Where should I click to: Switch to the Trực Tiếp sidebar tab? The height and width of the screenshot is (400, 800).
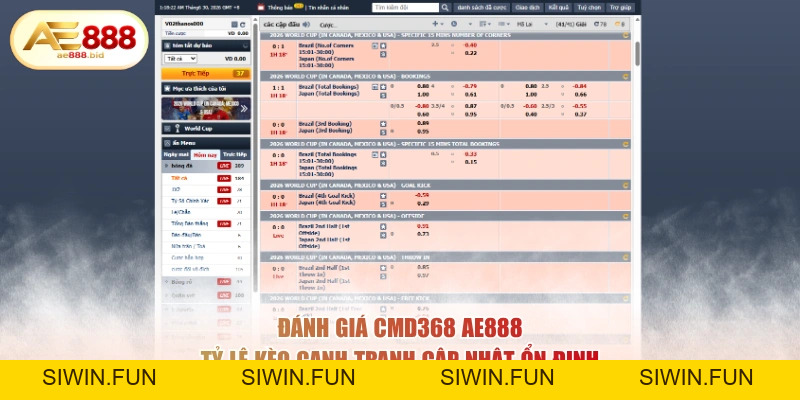point(235,155)
